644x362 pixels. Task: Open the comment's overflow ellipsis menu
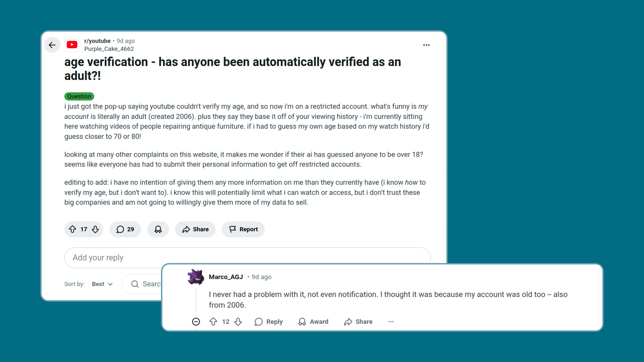pyautogui.click(x=391, y=322)
